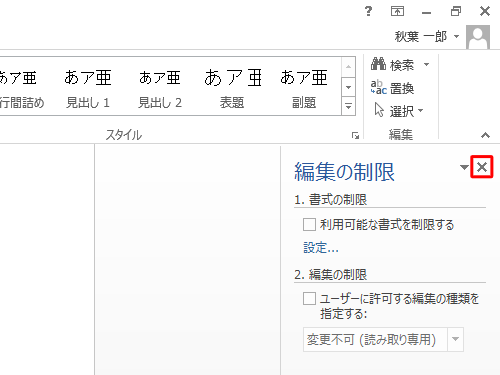Show previous row of styles gallery
Viewport: 500px width, 375px height.
(x=348, y=68)
